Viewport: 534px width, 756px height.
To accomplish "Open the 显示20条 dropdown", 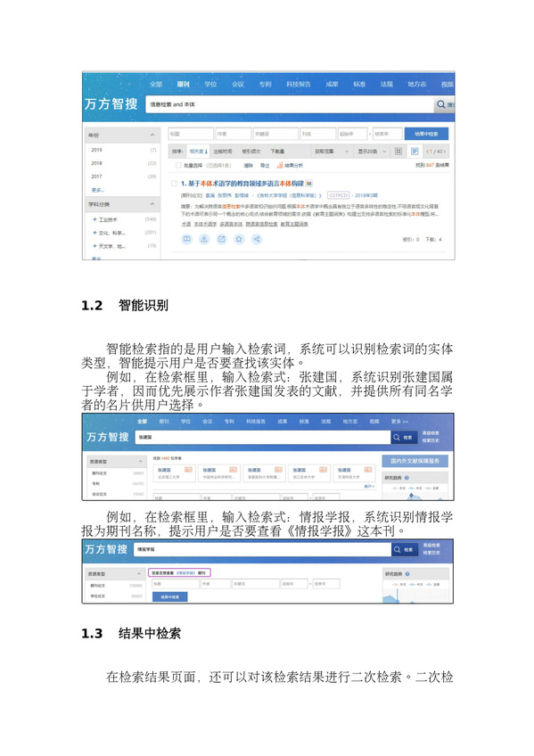I will point(372,152).
